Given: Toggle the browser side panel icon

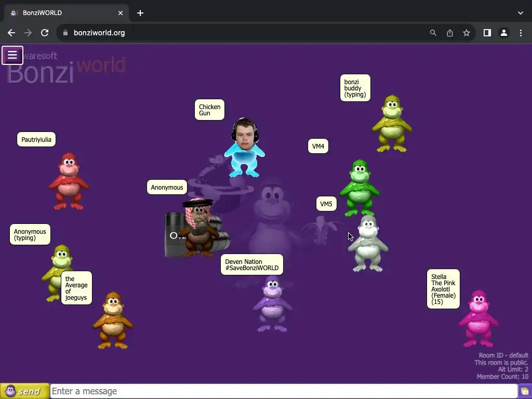Looking at the screenshot, I should (487, 33).
